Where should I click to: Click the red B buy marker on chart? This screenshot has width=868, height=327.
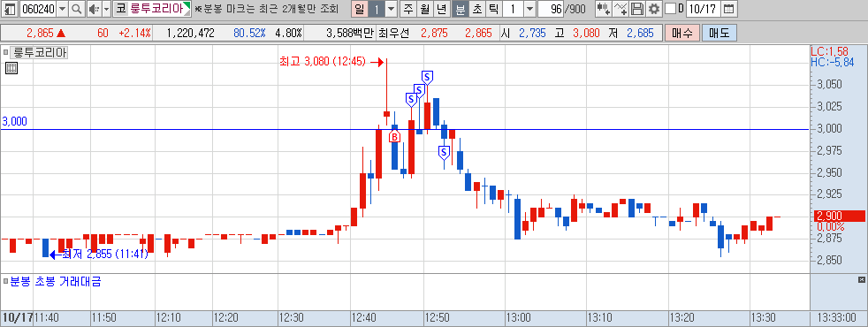[x=395, y=136]
